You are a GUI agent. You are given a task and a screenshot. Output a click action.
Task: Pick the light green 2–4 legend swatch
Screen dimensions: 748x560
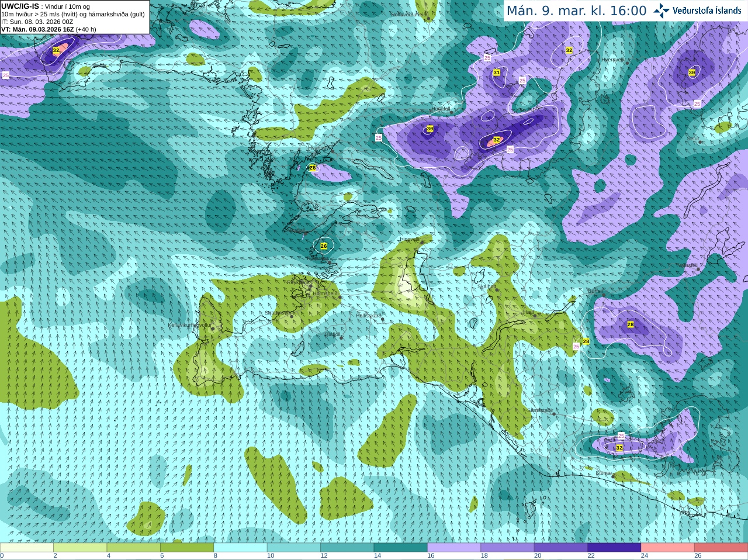click(x=80, y=548)
